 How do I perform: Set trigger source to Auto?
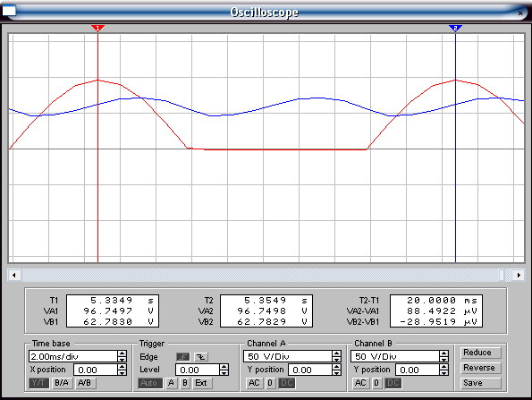150,383
